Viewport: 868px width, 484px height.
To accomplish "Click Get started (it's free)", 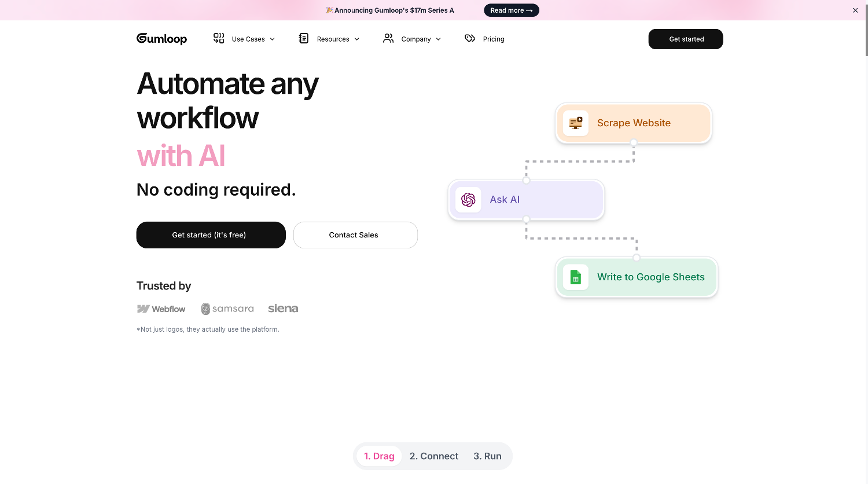I will click(x=211, y=234).
